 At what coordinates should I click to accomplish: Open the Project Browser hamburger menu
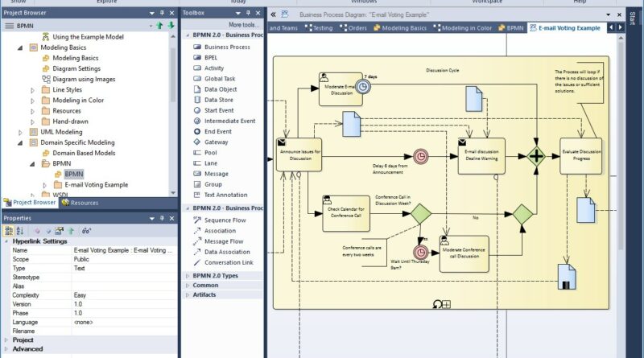tap(9, 26)
